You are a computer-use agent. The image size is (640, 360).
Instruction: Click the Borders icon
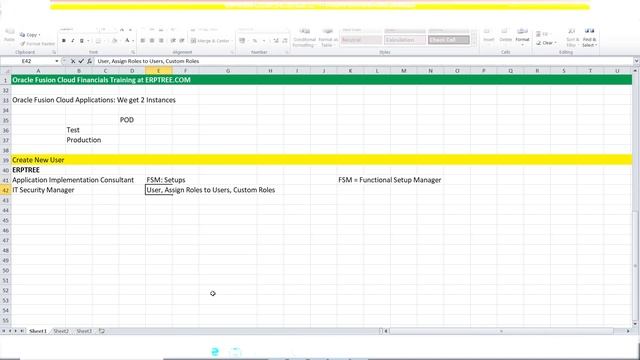[98, 41]
